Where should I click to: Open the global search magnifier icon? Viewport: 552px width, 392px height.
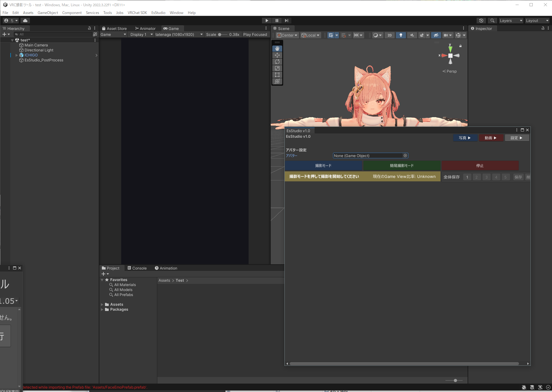(x=492, y=21)
